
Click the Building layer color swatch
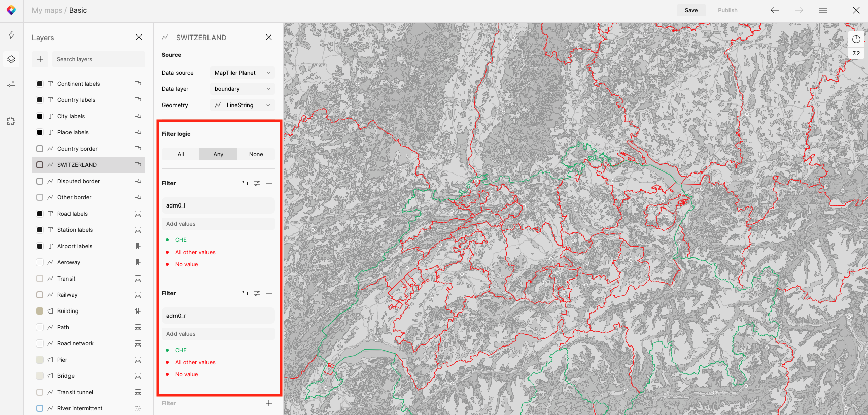coord(40,311)
